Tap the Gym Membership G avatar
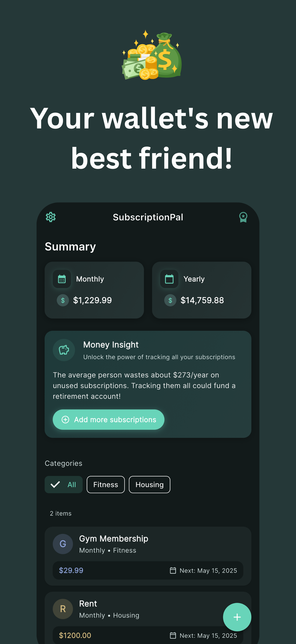This screenshot has height=644, width=296. pyautogui.click(x=63, y=544)
